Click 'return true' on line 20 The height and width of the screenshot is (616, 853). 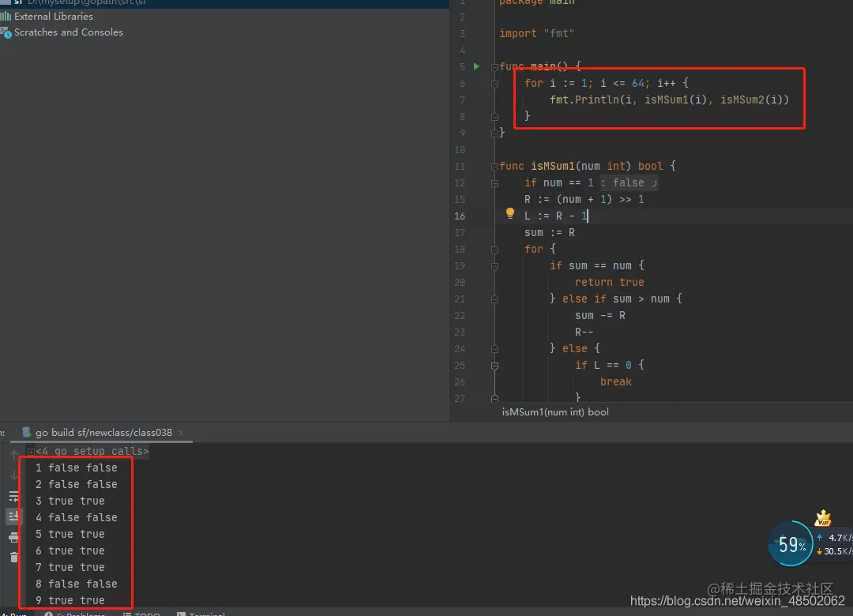tap(609, 283)
